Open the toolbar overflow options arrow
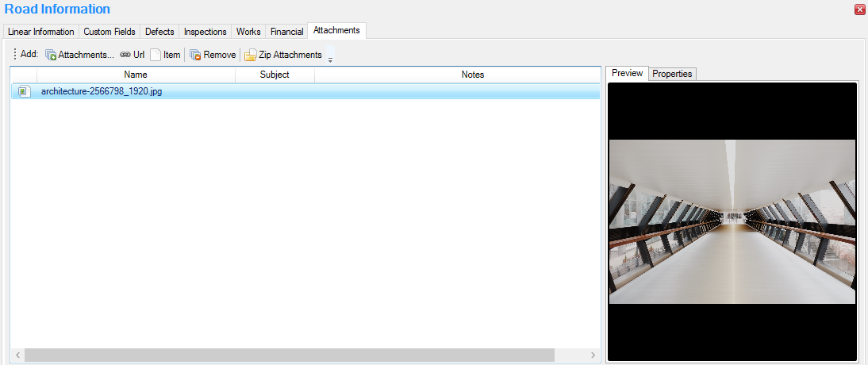 coord(330,57)
